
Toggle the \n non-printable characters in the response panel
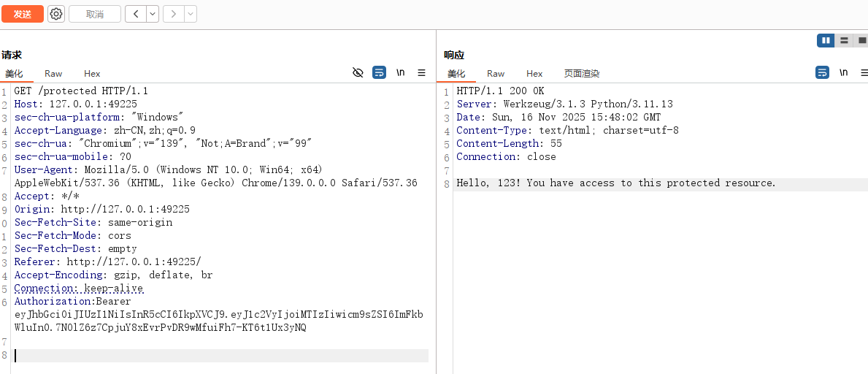coord(843,73)
